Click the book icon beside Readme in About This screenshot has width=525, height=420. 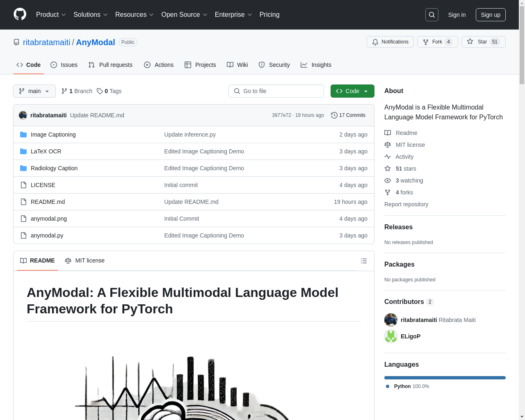pos(388,133)
